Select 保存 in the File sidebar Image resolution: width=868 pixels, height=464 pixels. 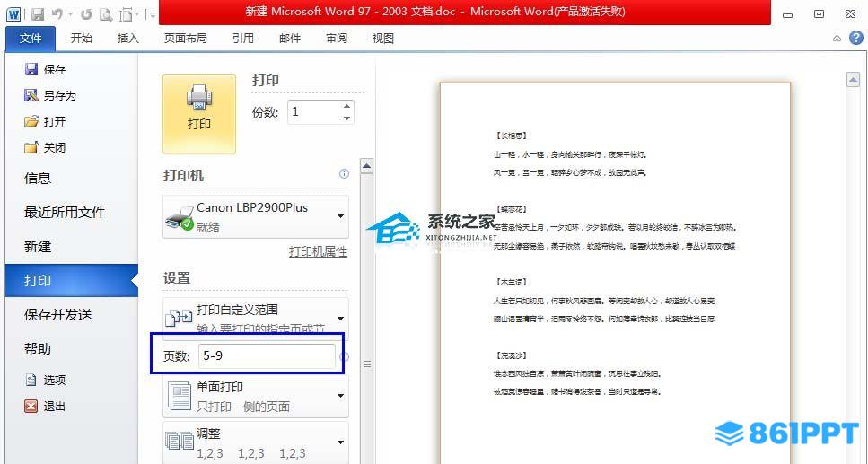(46, 69)
